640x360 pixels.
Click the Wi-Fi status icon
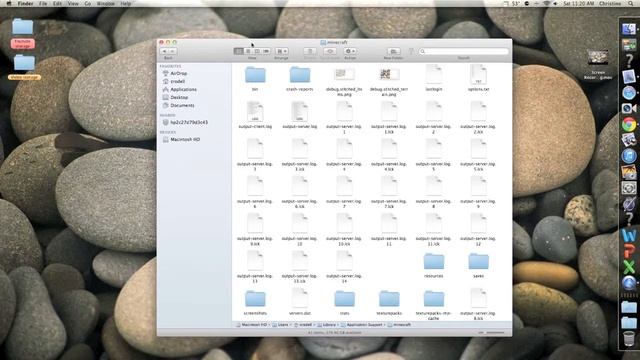click(x=546, y=3)
